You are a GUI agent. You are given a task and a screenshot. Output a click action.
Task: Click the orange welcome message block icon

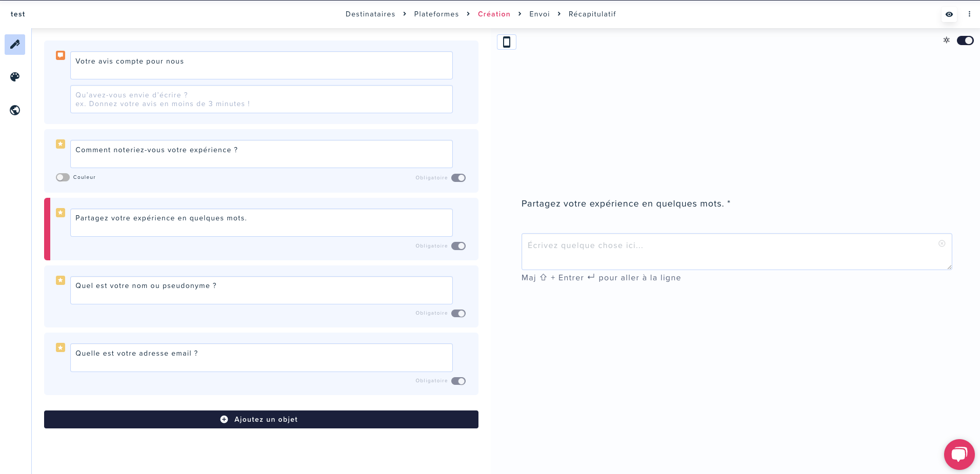tap(61, 55)
